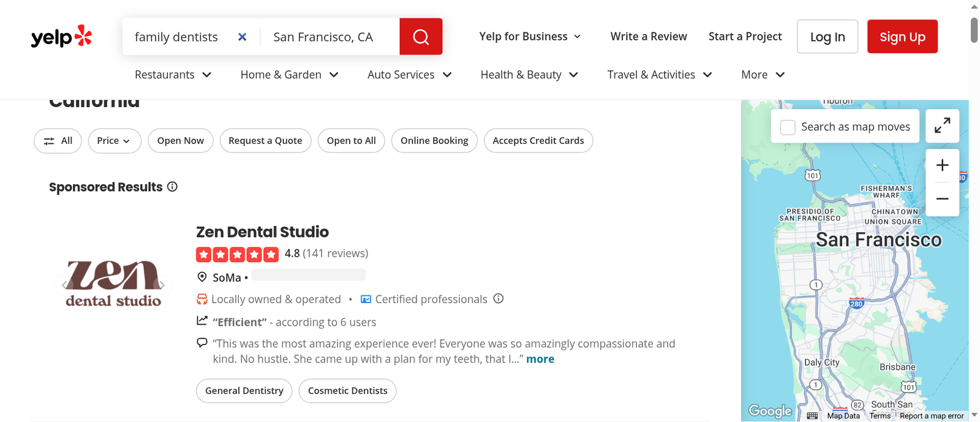Expand the Travel & Activities menu
This screenshot has width=980, height=422.
coord(660,75)
